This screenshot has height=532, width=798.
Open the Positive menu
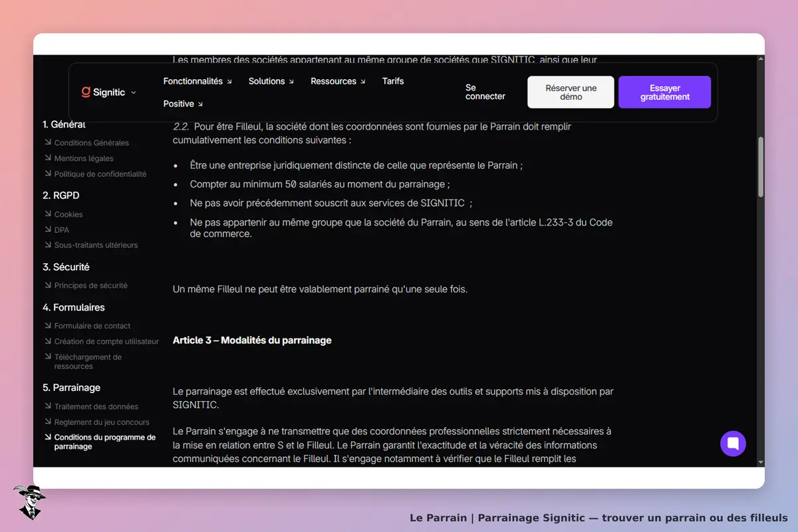pyautogui.click(x=183, y=104)
